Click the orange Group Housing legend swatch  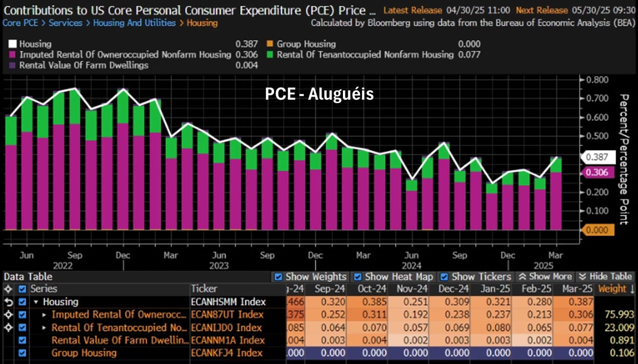point(270,44)
